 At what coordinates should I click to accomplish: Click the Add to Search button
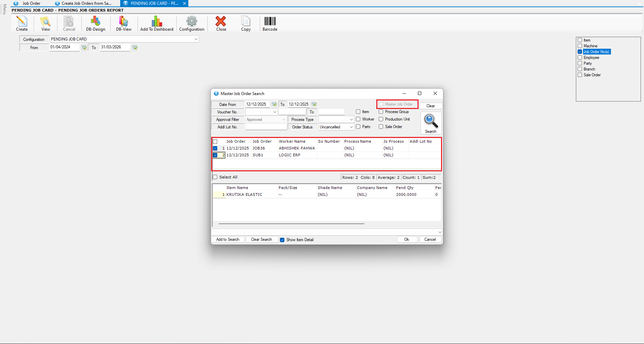228,239
